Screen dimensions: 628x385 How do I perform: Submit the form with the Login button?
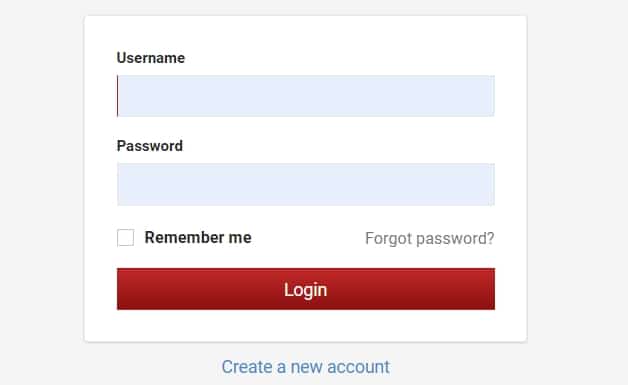(306, 289)
